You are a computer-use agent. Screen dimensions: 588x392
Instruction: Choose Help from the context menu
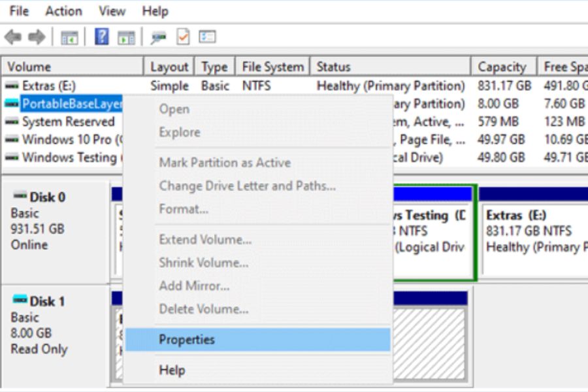(172, 370)
